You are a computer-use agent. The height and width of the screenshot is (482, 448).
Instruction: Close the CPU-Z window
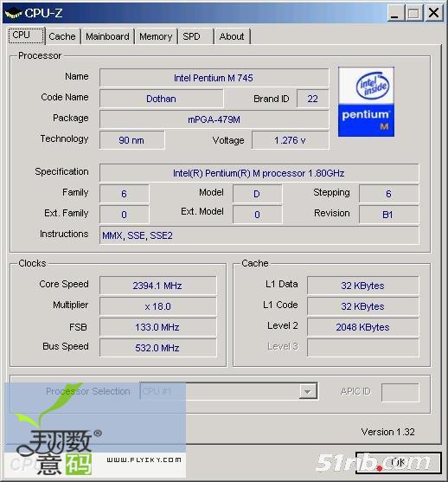pos(433,13)
